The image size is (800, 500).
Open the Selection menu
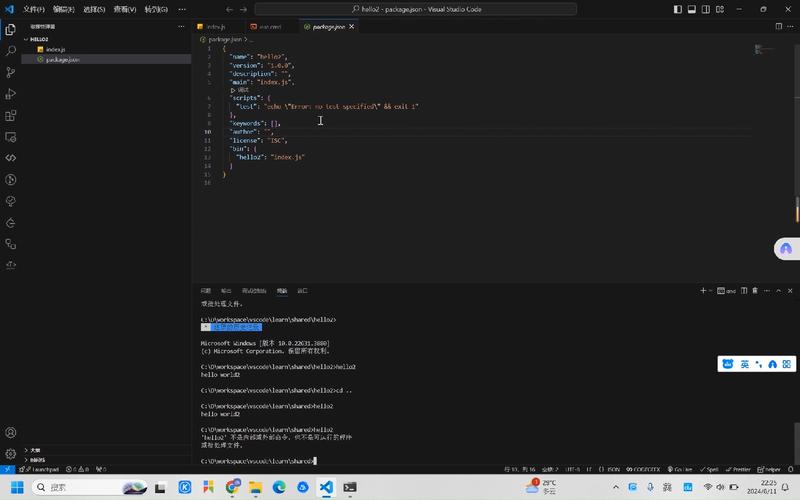[x=94, y=9]
